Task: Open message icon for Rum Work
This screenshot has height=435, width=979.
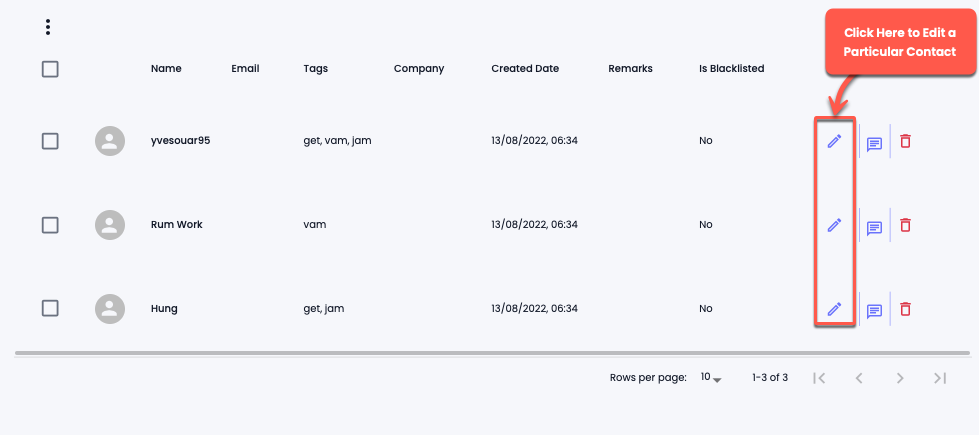Action: click(874, 228)
